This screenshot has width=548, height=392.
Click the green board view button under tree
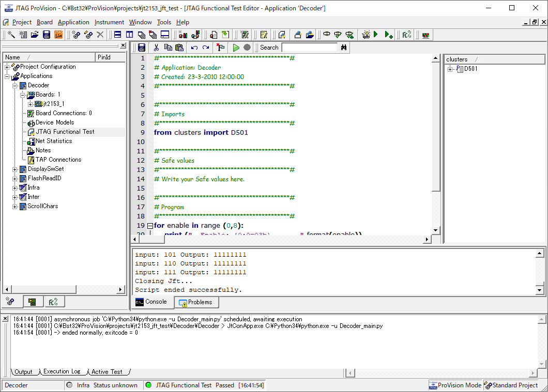pos(33,302)
